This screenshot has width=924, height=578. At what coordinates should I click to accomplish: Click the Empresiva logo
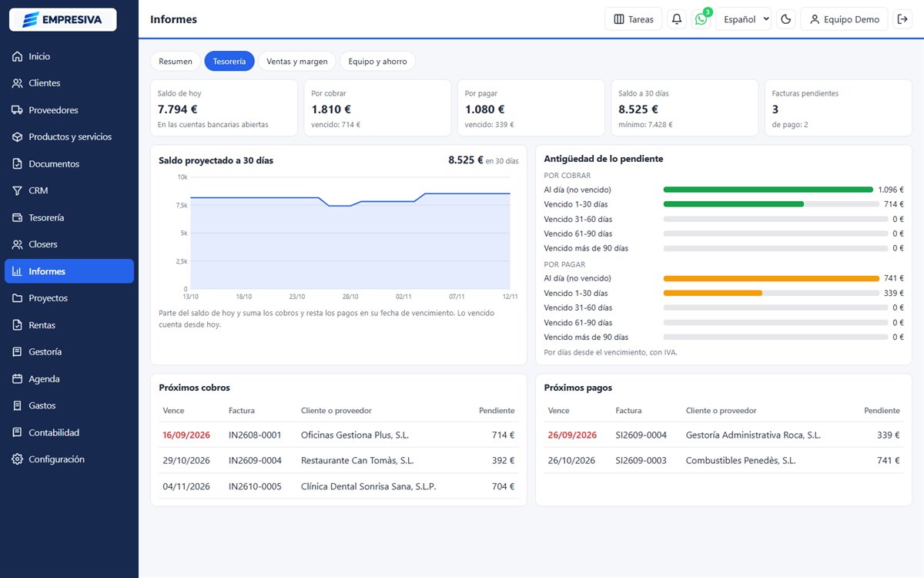pyautogui.click(x=62, y=19)
